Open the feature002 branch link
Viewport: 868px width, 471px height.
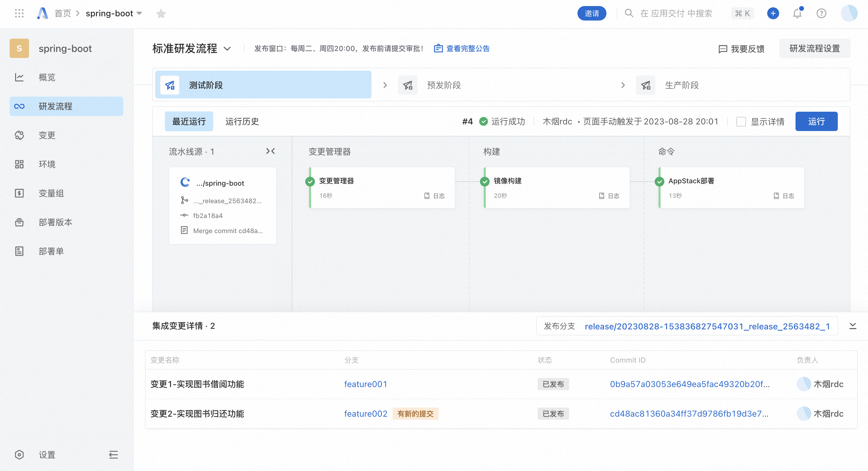click(366, 414)
